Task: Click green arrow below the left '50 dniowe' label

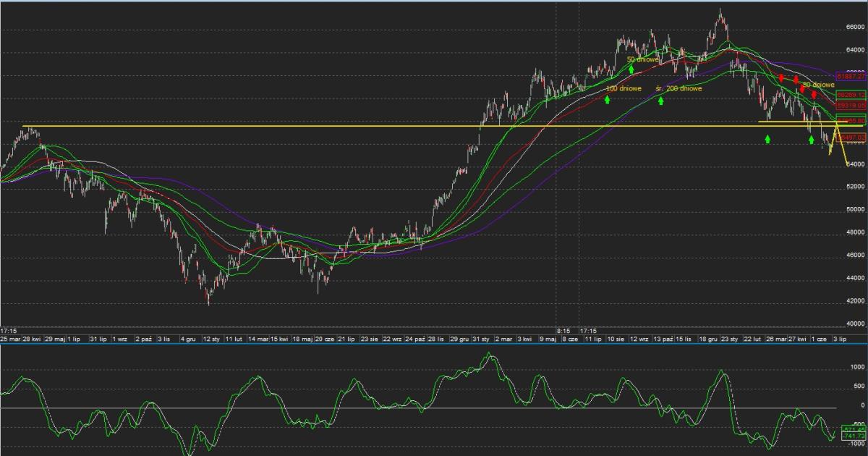Action: [631, 69]
